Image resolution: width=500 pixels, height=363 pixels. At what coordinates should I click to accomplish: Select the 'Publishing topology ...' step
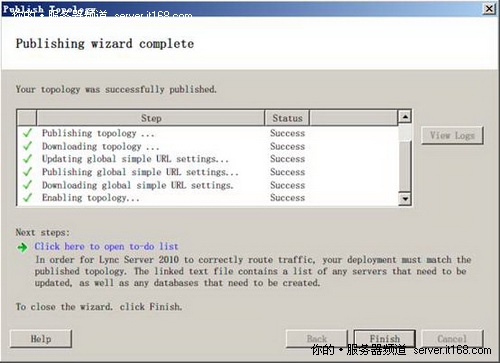coord(98,133)
